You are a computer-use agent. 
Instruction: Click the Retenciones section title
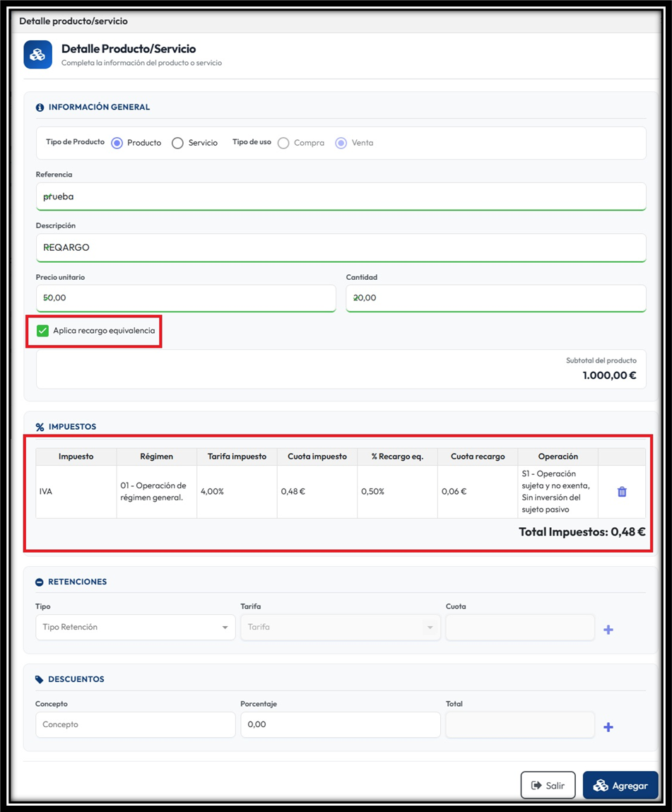77,582
